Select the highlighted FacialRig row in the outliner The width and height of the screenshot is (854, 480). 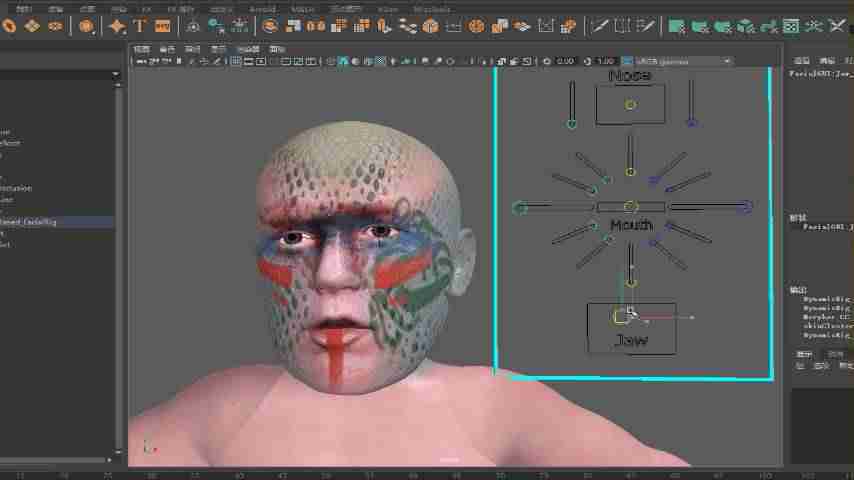57,222
